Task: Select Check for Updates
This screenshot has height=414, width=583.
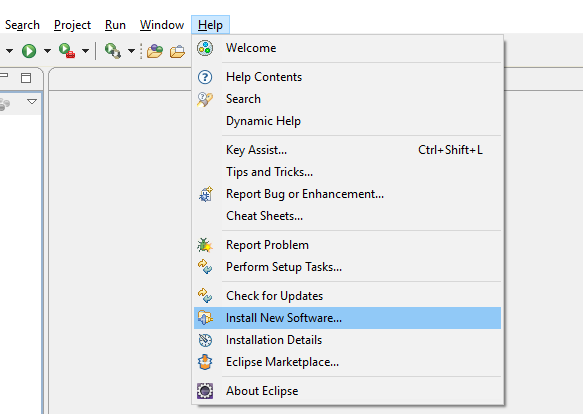Action: [347, 296]
